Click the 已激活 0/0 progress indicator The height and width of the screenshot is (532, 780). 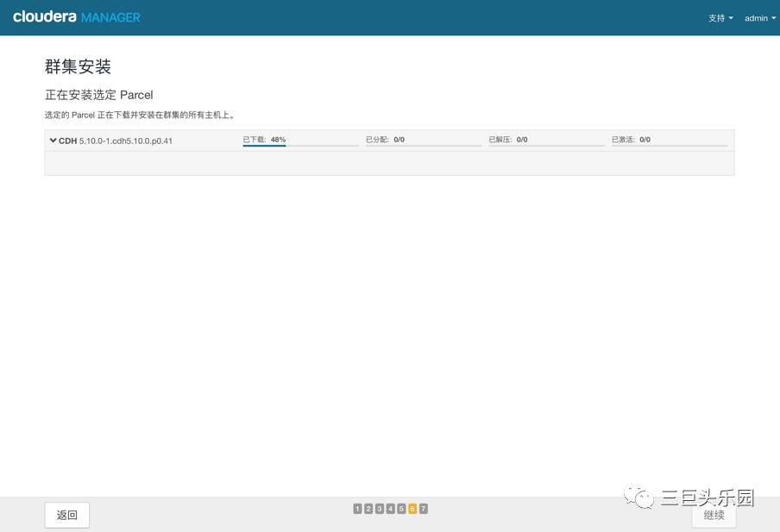[x=670, y=141]
